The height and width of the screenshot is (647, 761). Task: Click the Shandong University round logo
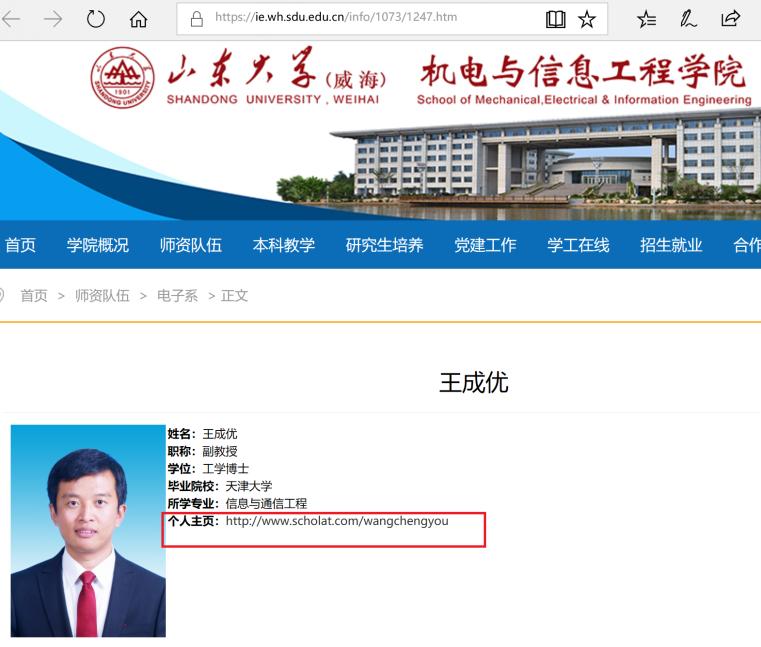(x=123, y=78)
